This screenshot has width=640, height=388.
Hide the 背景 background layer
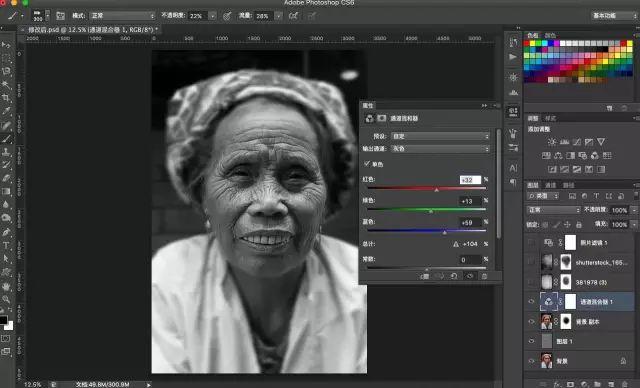[x=531, y=361]
